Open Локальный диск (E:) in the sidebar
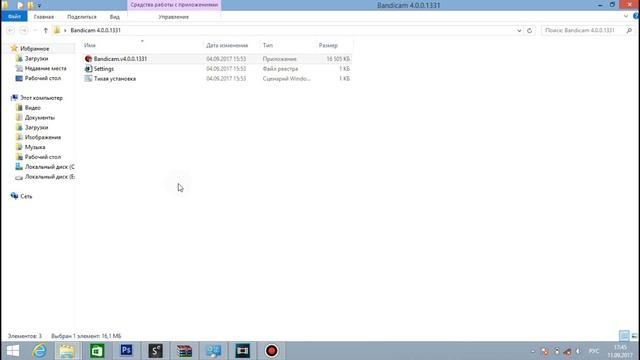 click(x=49, y=177)
